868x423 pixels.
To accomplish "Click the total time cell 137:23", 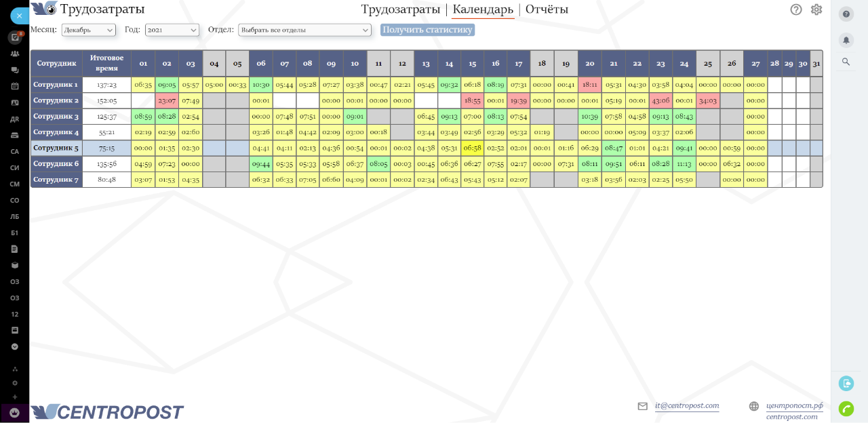I will point(107,85).
